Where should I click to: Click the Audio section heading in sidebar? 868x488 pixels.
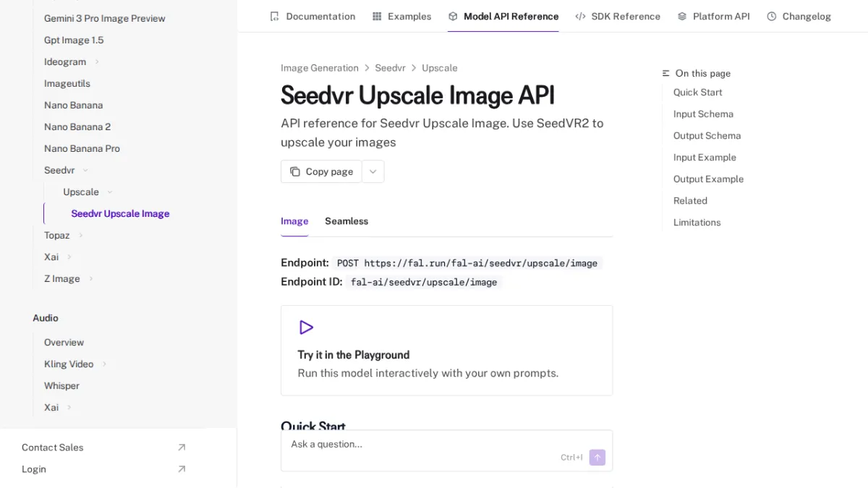[46, 318]
